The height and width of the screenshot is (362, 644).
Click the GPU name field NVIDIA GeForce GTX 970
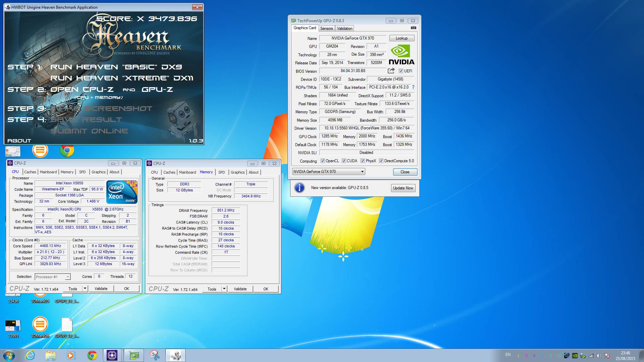pyautogui.click(x=353, y=38)
